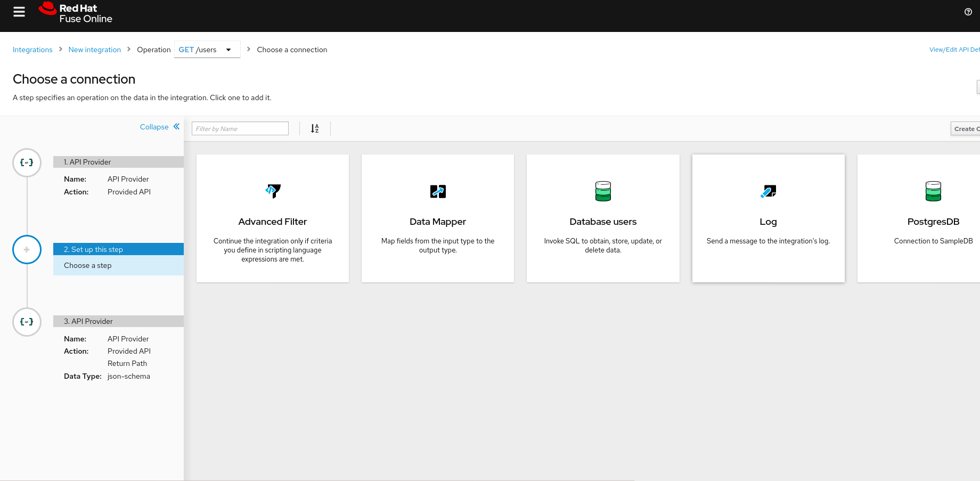980x481 pixels.
Task: Select the Data Mapper card title
Action: point(438,222)
